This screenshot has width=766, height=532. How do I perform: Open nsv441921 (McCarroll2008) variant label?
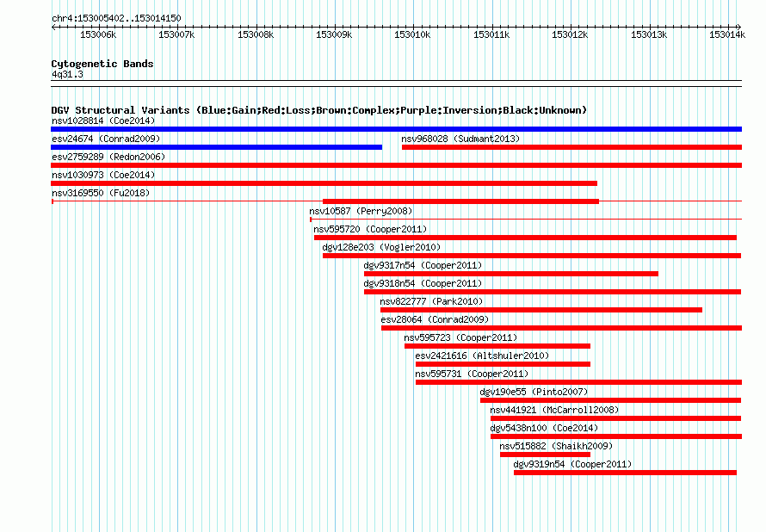(x=554, y=410)
